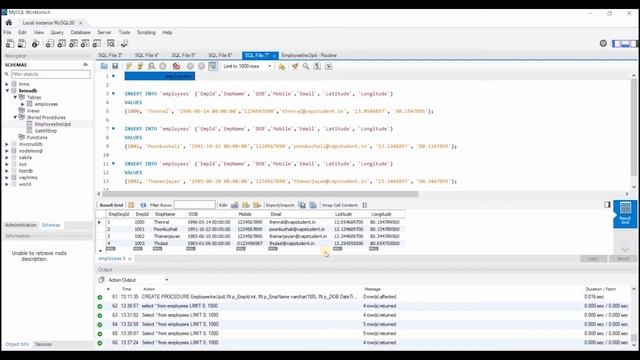The image size is (640, 360).
Task: Select the EmployeeInsUpd stored procedure
Action: [53, 124]
